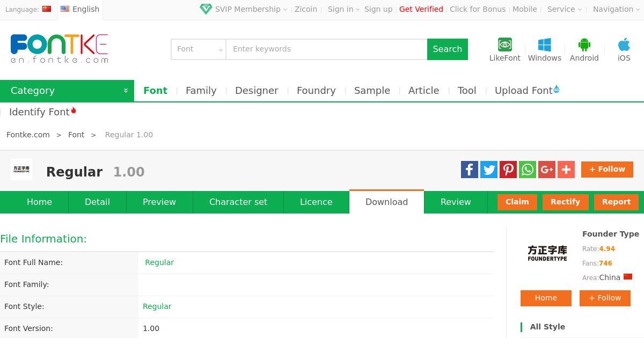Focus the Enter keywords search field
Image resolution: width=644 pixels, height=338 pixels.
326,49
